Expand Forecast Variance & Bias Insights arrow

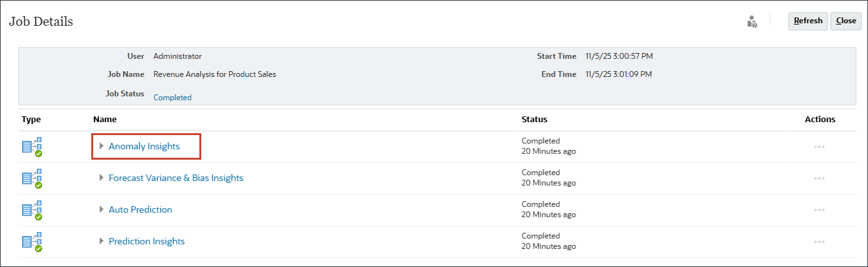(x=102, y=178)
